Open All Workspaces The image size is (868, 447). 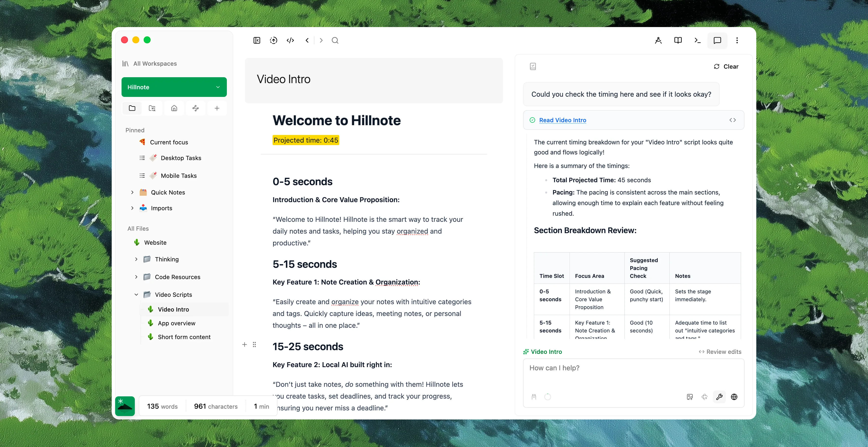150,64
